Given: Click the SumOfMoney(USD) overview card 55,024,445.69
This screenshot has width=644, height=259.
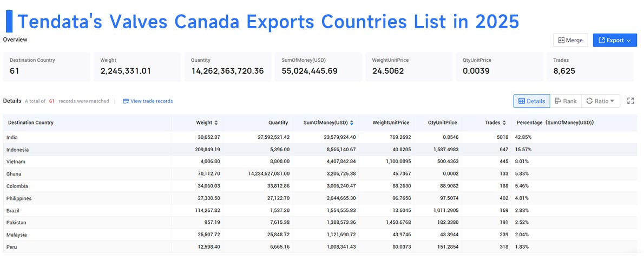Looking at the screenshot, I should (318, 67).
